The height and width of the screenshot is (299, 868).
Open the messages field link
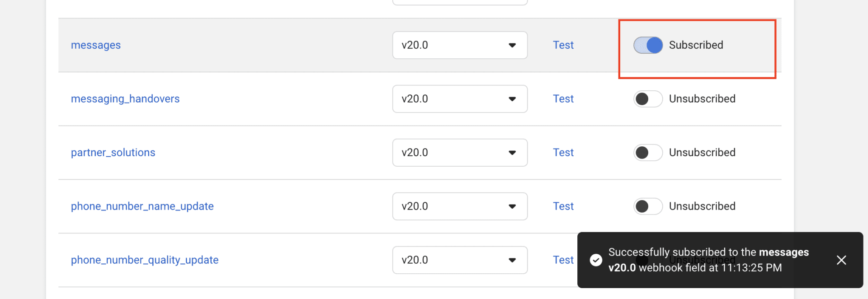coord(96,45)
